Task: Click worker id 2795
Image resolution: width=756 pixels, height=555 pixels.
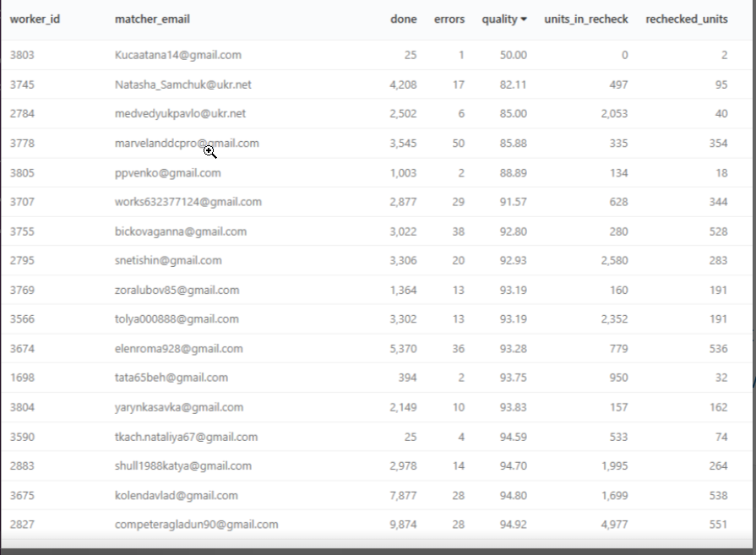Action: click(x=22, y=260)
